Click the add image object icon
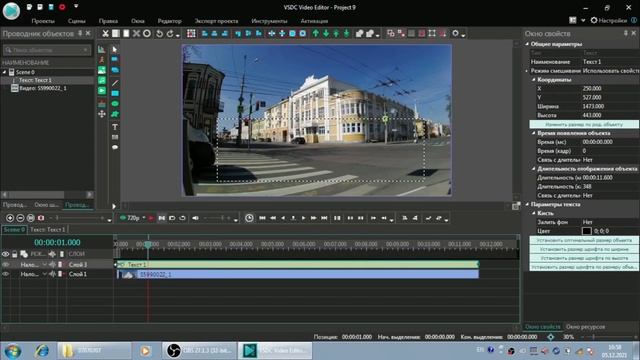 click(102, 70)
